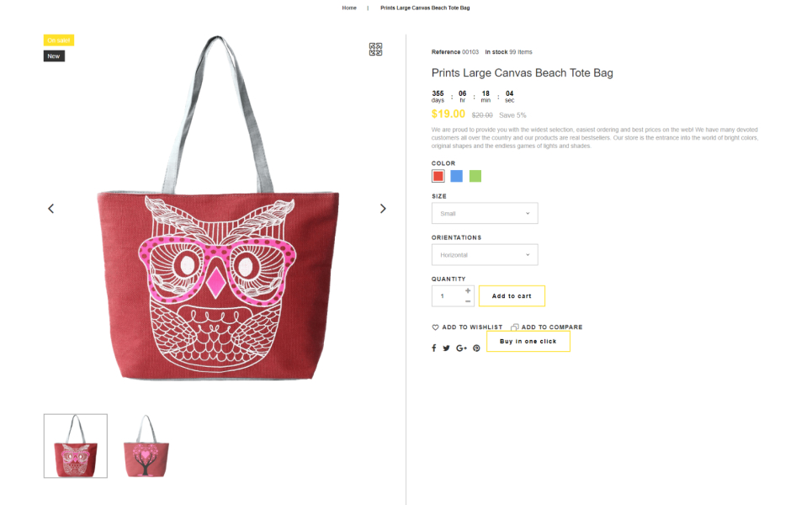
Task: Pick the green color swatch
Action: click(x=475, y=176)
